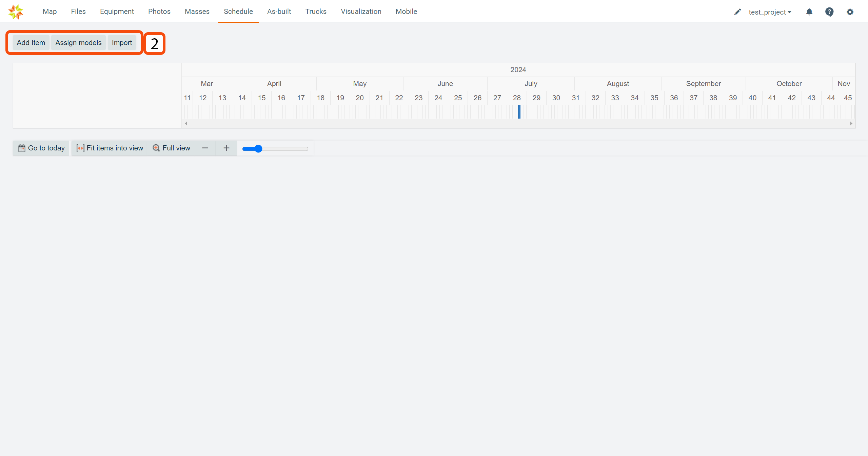
Task: Open the Equipment tab
Action: tap(117, 12)
